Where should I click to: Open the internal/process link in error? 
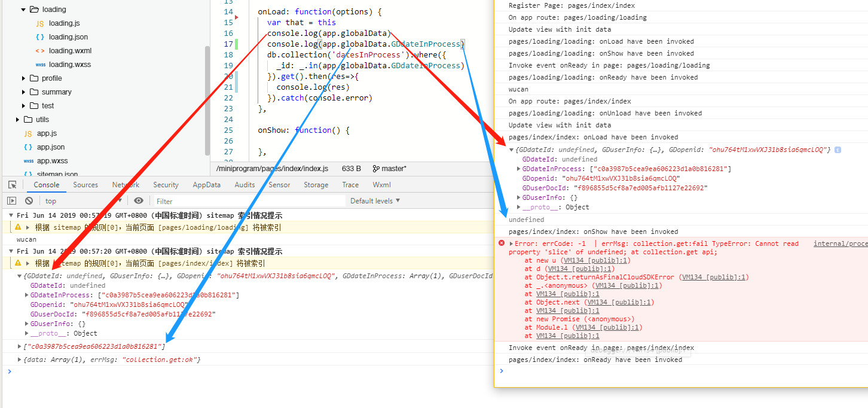pos(840,243)
